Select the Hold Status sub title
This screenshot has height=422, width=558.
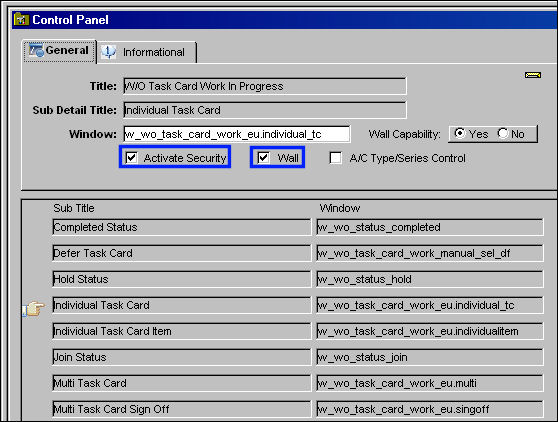tap(181, 279)
